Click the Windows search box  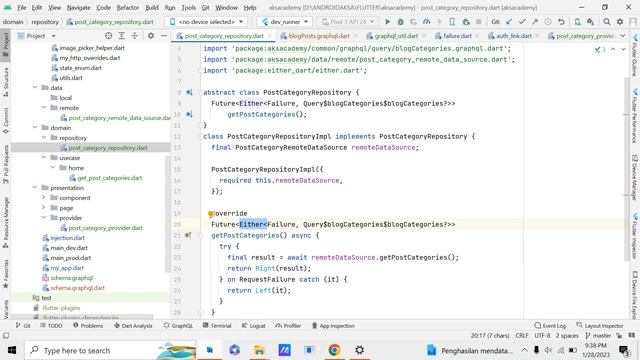click(x=110, y=350)
